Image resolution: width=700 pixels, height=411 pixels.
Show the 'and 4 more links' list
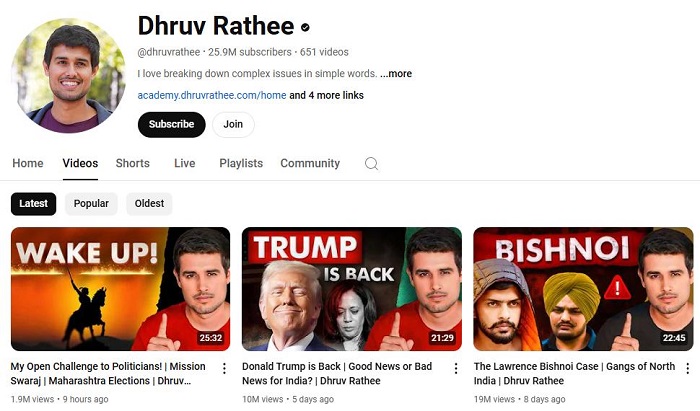click(326, 95)
